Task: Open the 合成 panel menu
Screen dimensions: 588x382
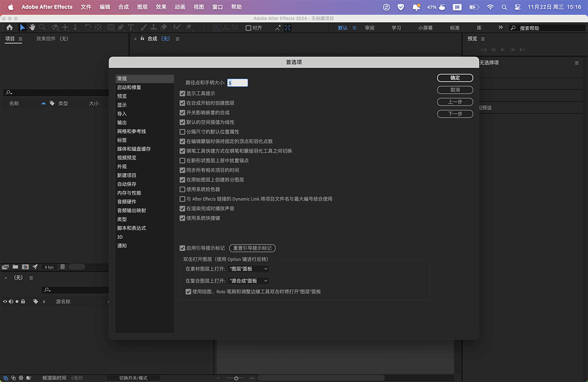Action: (x=177, y=39)
